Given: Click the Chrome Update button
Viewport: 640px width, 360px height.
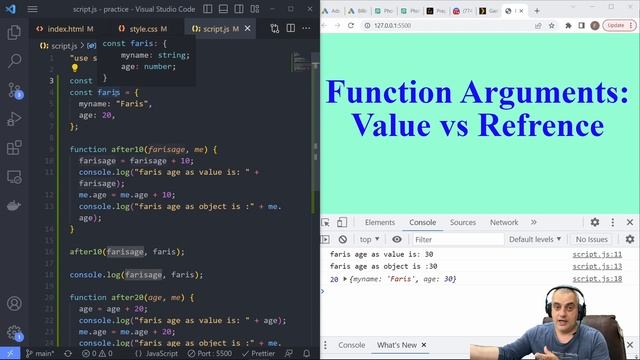Looking at the screenshot, I should point(619,25).
